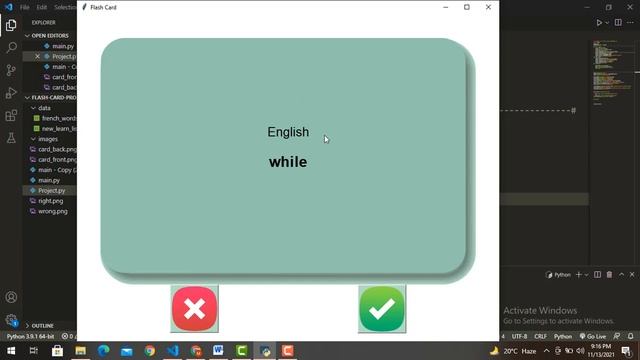Click the green checkmark right button
640x360 pixels.
coord(382,309)
